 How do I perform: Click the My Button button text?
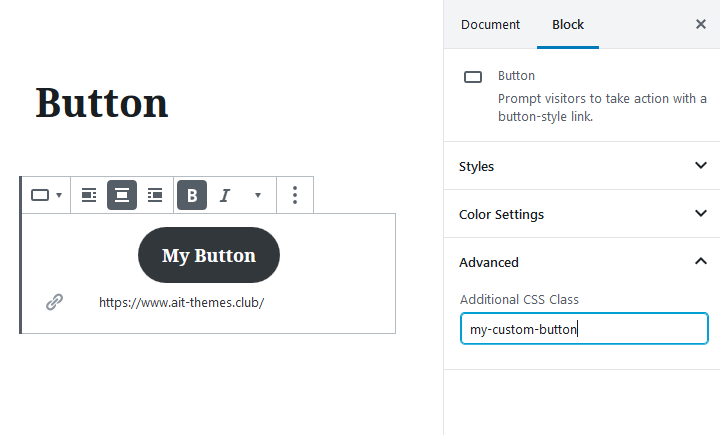click(x=209, y=255)
